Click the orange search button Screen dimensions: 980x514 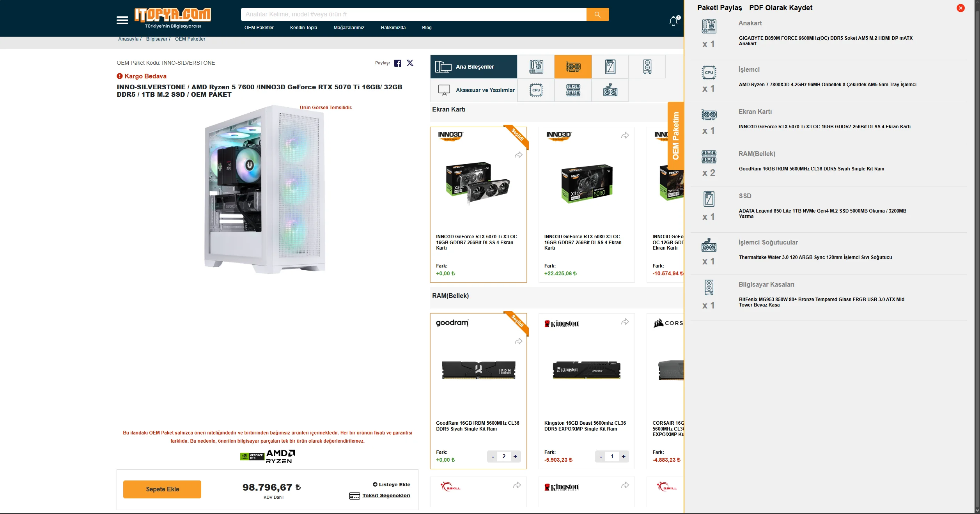(597, 14)
